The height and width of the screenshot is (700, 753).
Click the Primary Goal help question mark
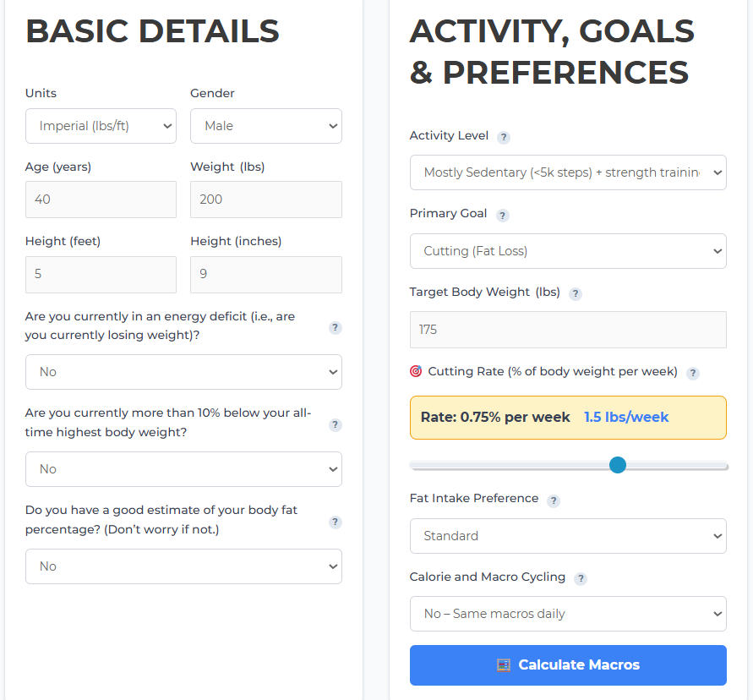coord(502,216)
